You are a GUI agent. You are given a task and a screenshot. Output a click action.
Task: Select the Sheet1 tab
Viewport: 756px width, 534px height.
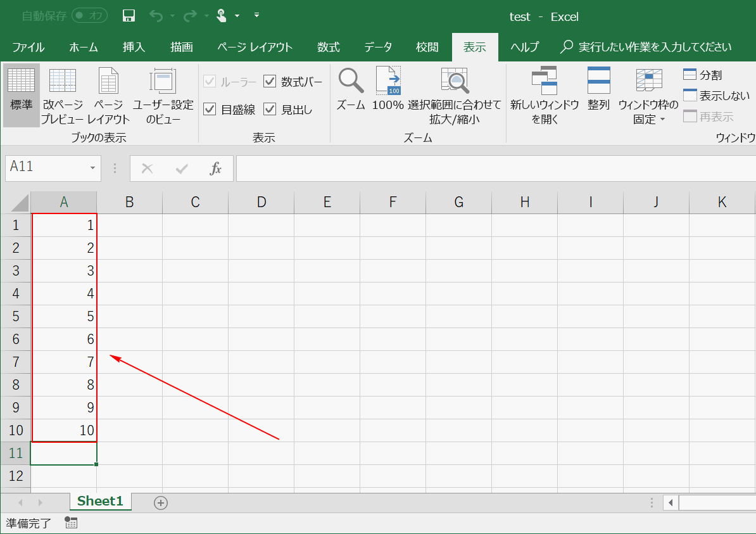[100, 501]
